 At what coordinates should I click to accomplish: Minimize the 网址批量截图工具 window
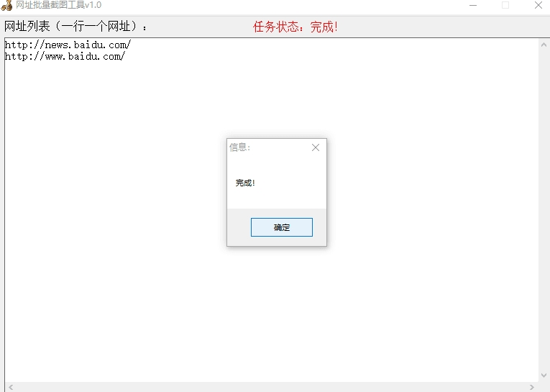pyautogui.click(x=473, y=5)
